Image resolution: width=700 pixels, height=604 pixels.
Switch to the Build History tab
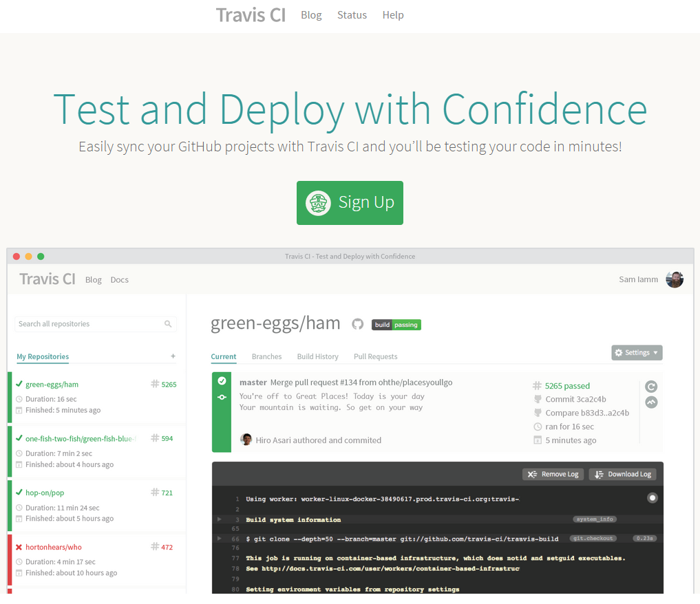click(318, 356)
